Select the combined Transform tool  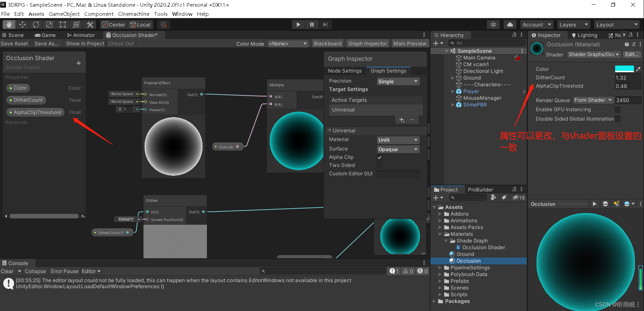(x=76, y=25)
